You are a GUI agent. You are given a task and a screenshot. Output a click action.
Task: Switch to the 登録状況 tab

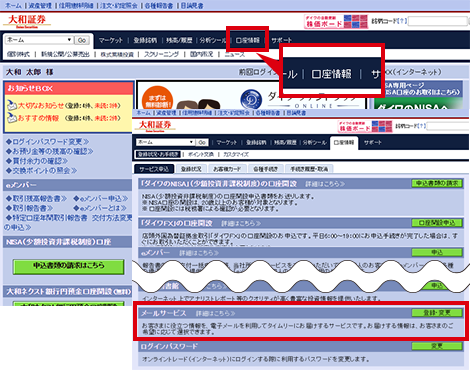coord(191,169)
